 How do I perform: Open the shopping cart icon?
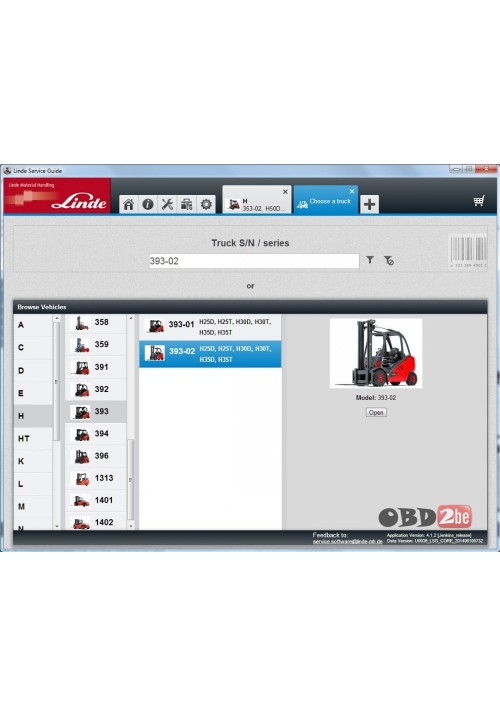click(478, 201)
